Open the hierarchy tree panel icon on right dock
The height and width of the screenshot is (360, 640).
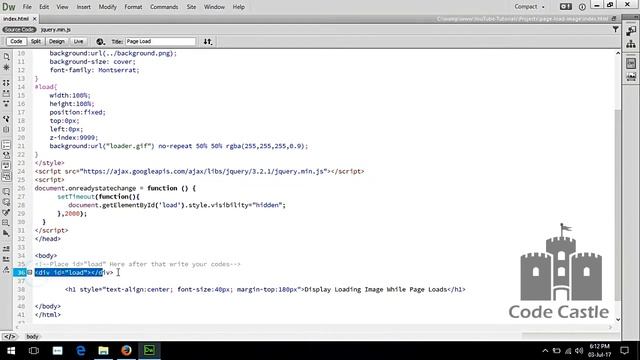[631, 44]
